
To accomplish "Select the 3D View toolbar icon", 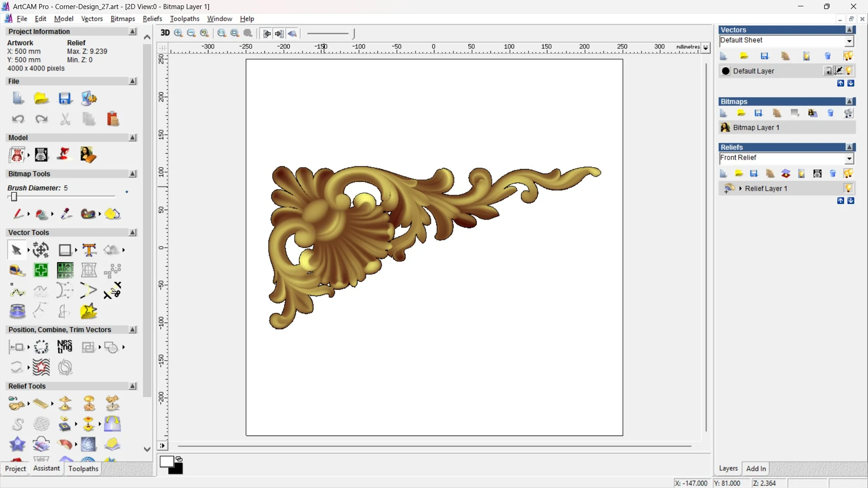I will [165, 33].
